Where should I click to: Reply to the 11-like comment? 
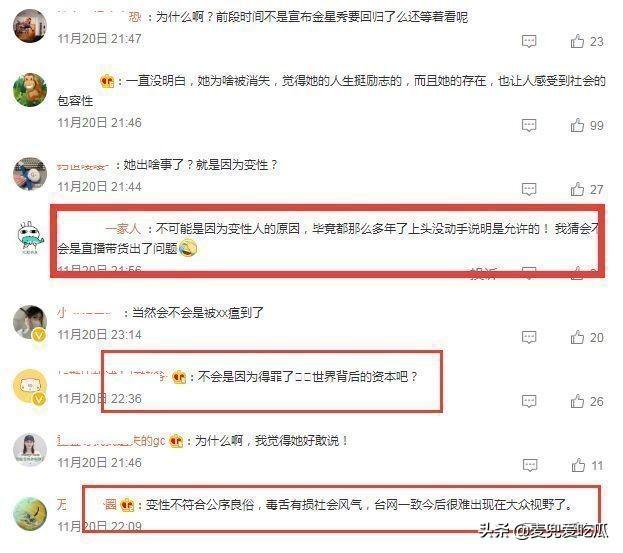530,466
